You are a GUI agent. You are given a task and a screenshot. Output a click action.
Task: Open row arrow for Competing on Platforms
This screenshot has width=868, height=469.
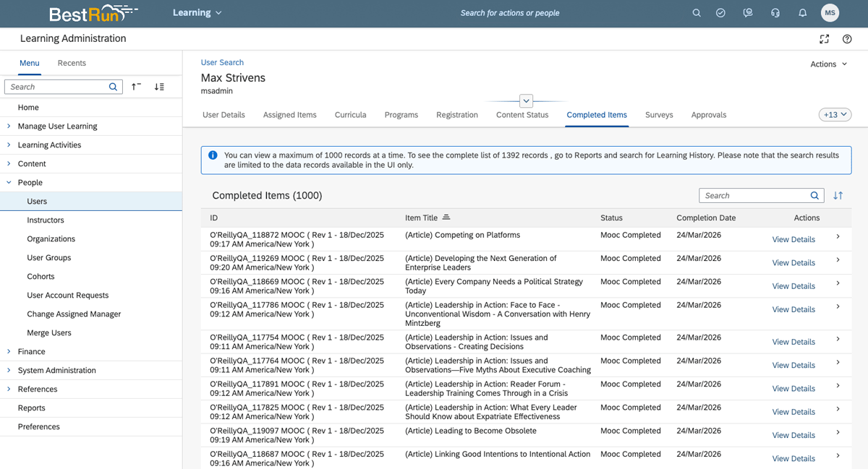[838, 236]
